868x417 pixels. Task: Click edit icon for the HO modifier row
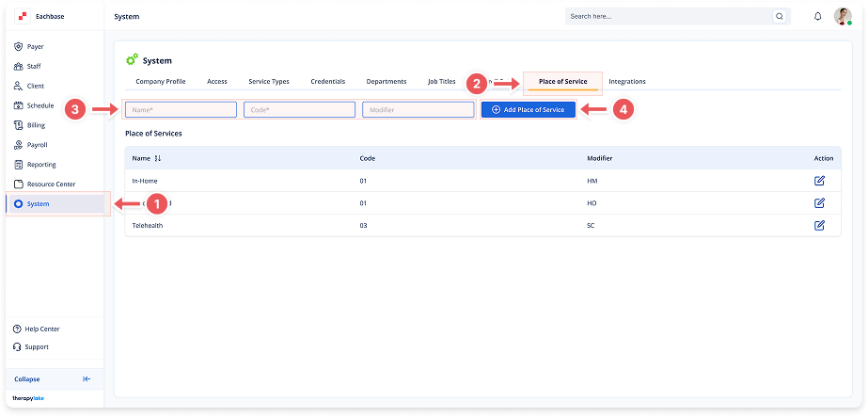(x=819, y=203)
